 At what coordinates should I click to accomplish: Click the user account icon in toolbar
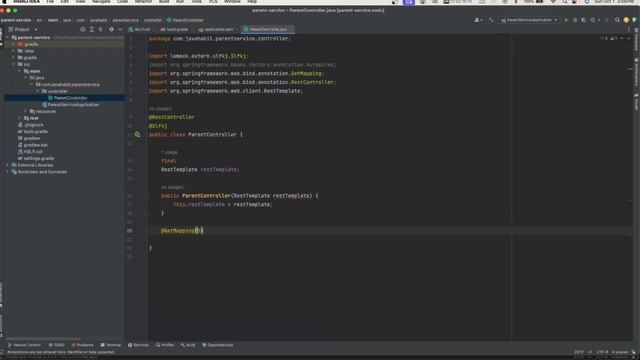click(477, 20)
